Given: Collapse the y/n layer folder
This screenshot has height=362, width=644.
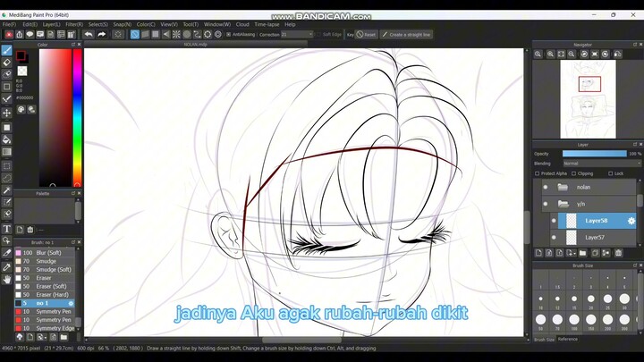Looking at the screenshot, I should (x=563, y=204).
